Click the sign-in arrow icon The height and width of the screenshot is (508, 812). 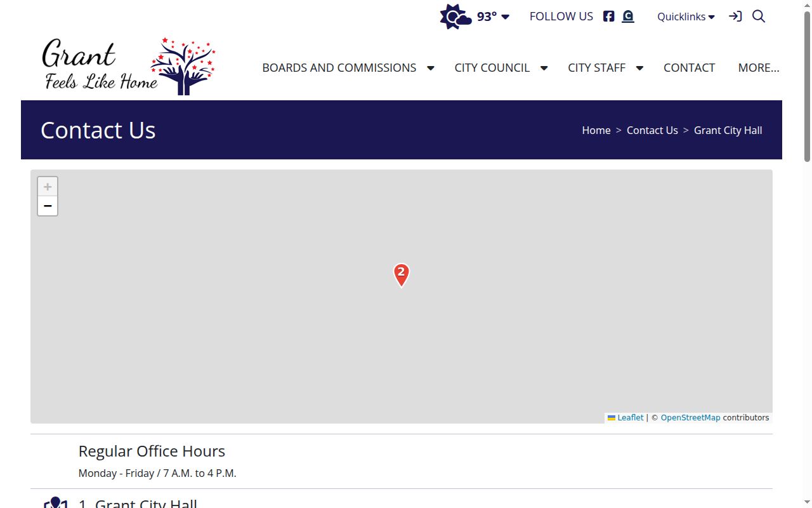735,17
